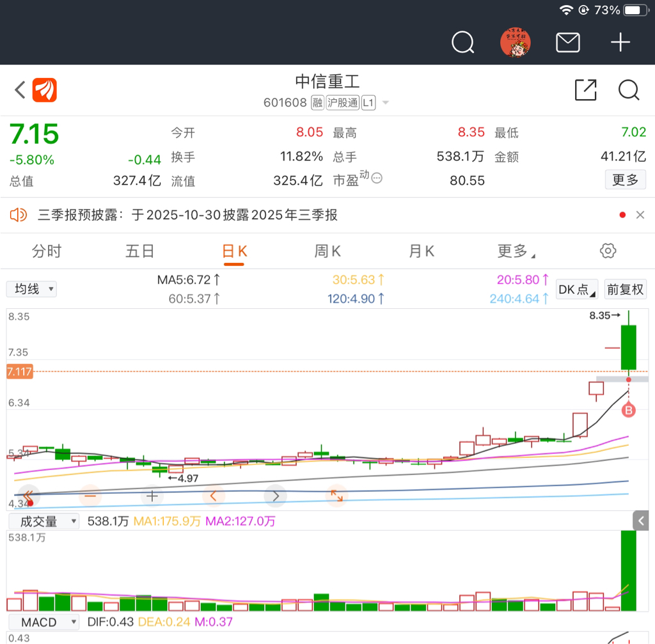Switch to the 月K tab
This screenshot has height=644, width=655.
click(x=422, y=251)
